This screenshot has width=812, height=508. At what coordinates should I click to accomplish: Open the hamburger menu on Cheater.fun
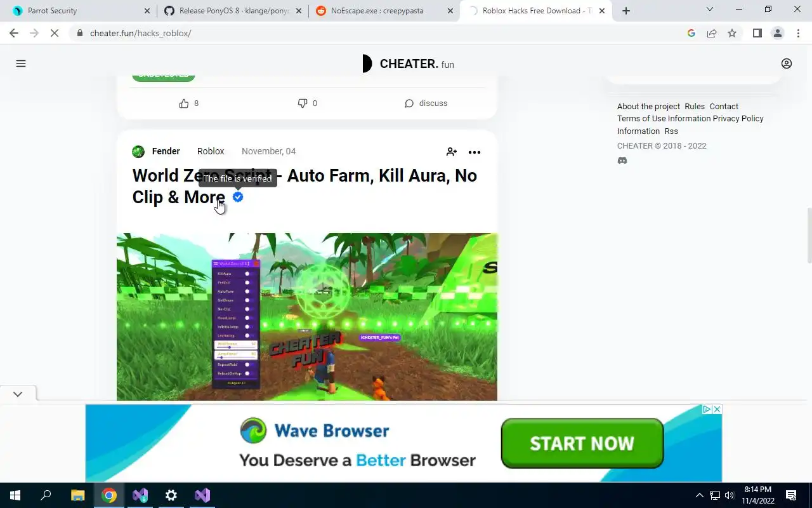(21, 63)
